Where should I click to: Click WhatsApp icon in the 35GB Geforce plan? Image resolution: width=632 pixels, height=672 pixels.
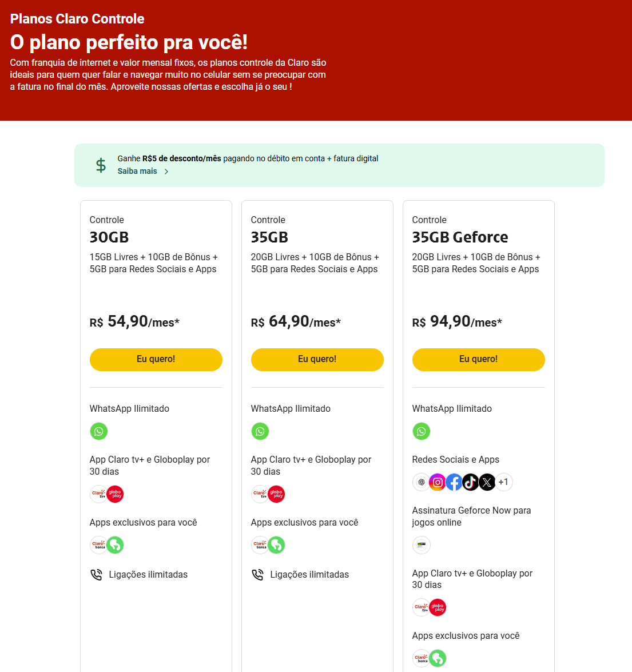click(x=422, y=431)
